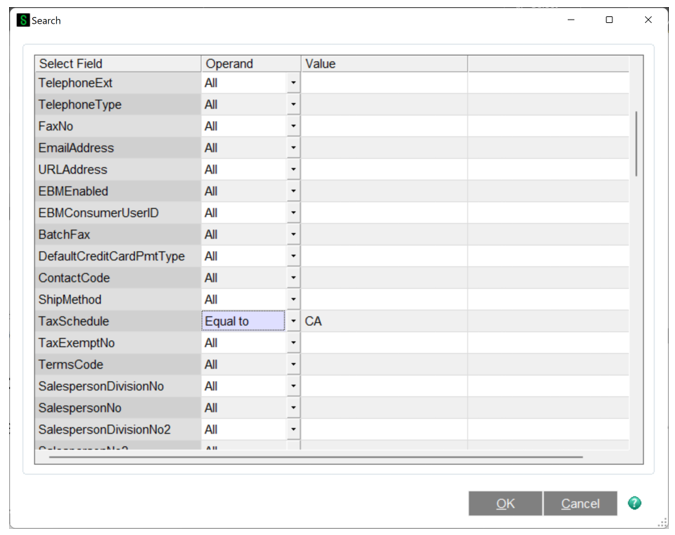675x535 pixels.
Task: Click the 'All' operand for TermsCode
Action: tap(244, 364)
